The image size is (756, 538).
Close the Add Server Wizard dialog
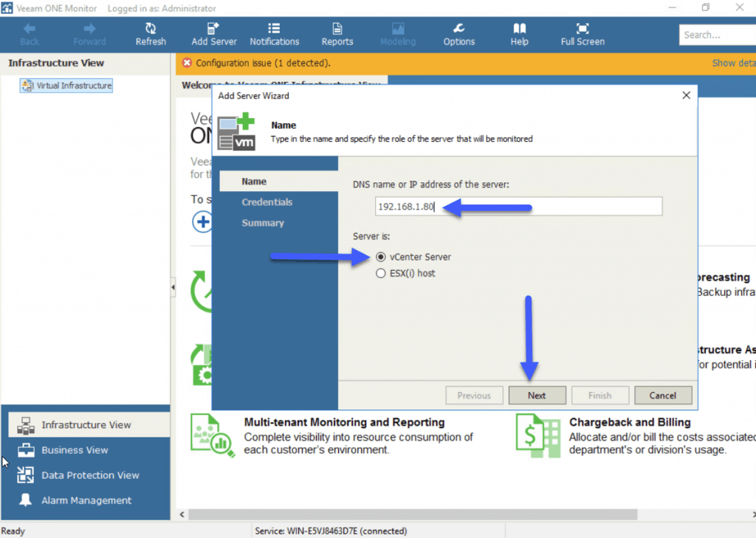[x=687, y=95]
